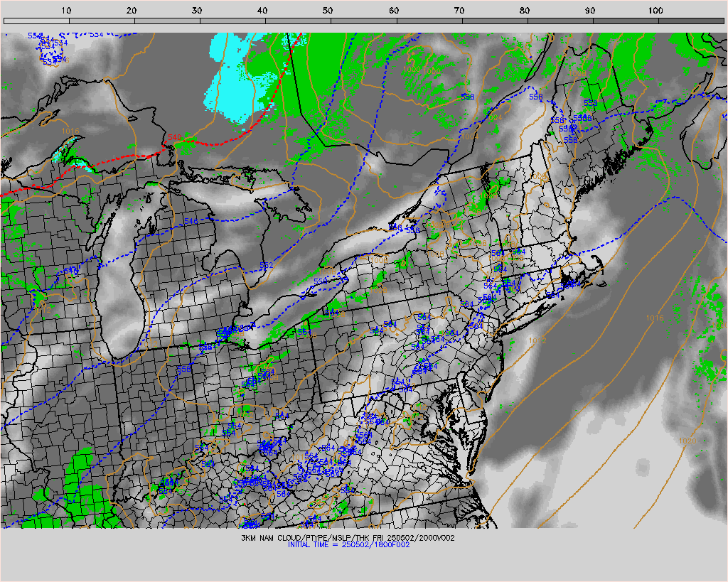This screenshot has height=582, width=728.
Task: Click the blue "552" contour label near Lake Huron
Action: click(x=267, y=266)
